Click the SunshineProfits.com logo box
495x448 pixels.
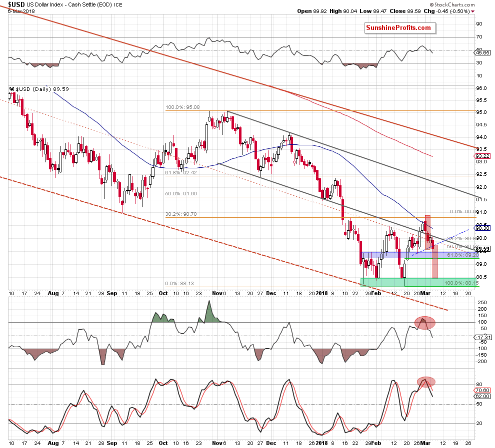(x=400, y=28)
